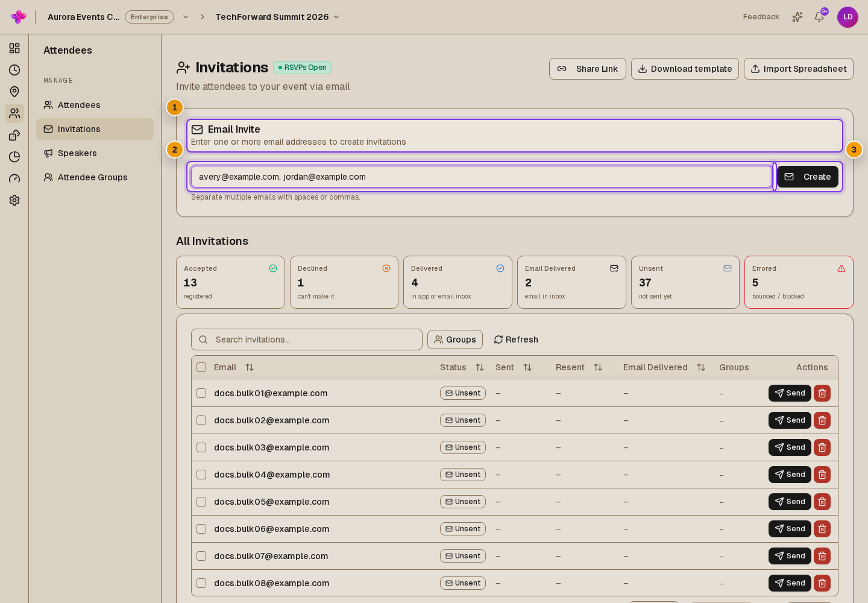Check the docs.bulk03@example.com row checkbox
Viewport: 868px width, 603px height.
[201, 447]
